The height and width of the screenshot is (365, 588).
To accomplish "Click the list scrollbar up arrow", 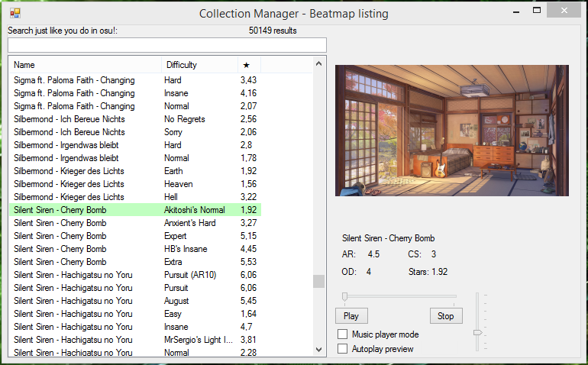I will click(318, 64).
